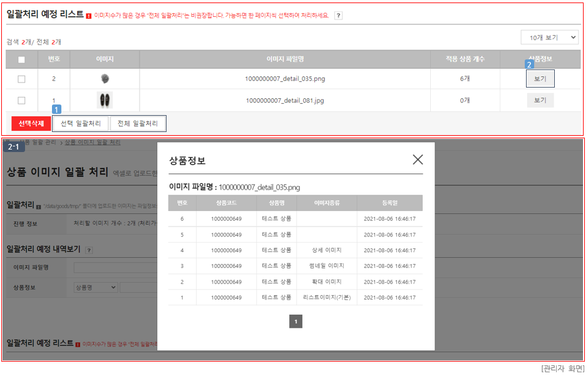Viewport: 588px width, 376px height.
Task: Open thumbnail of 1000000007_detail_035.png
Action: (105, 79)
